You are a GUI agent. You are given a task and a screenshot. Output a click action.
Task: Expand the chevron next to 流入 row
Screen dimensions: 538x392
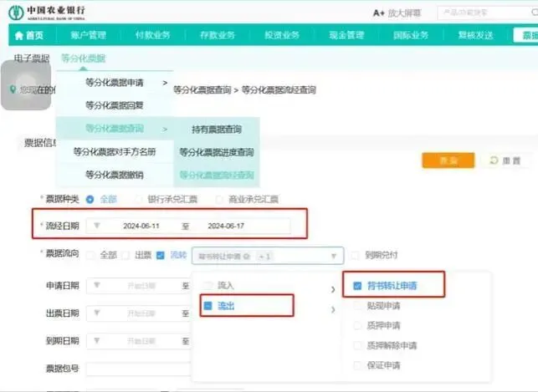click(333, 289)
